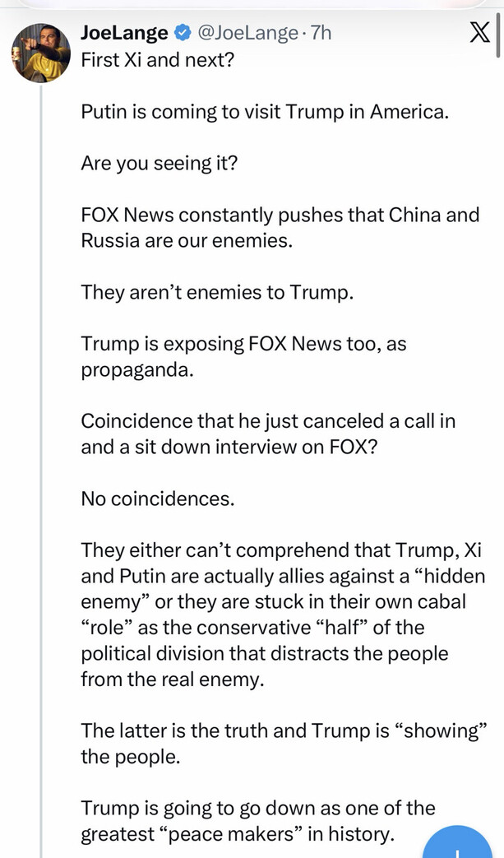Click the JoeLange display name
This screenshot has width=504, height=858.
click(x=124, y=34)
